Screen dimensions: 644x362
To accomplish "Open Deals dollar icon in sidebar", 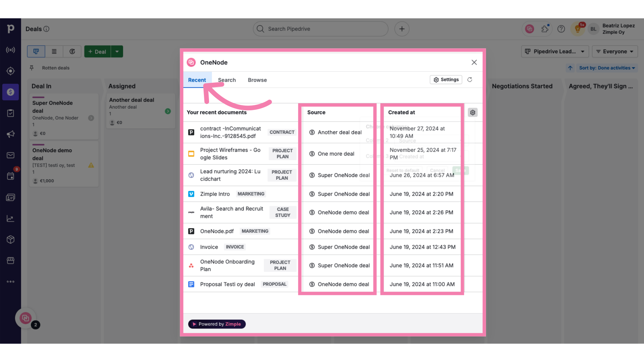I will point(10,92).
